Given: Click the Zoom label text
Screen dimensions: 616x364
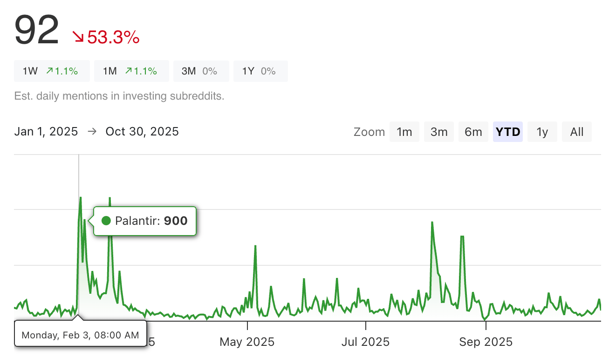Looking at the screenshot, I should pos(370,132).
